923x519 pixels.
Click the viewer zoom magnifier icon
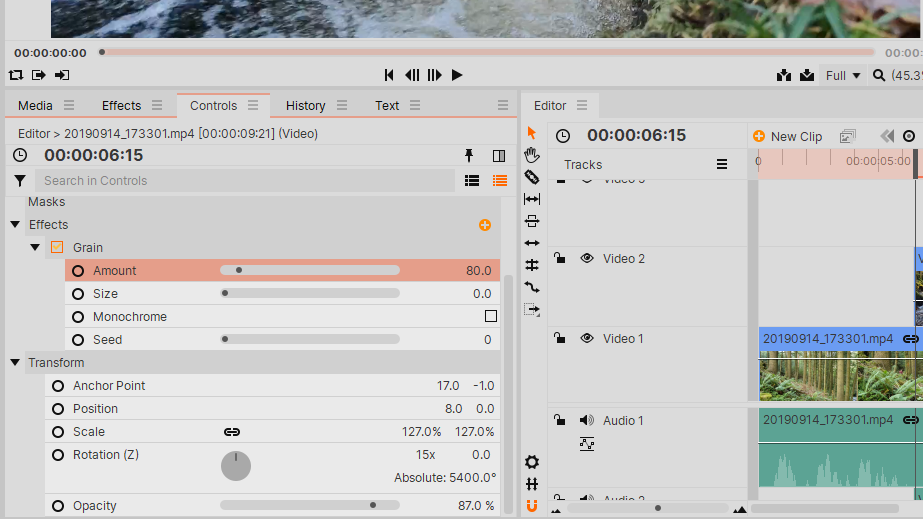point(879,75)
